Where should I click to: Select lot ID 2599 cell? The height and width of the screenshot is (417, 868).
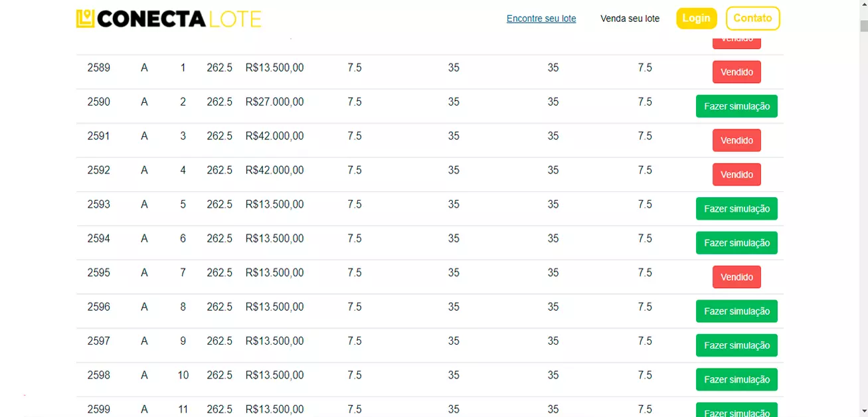pos(99,410)
